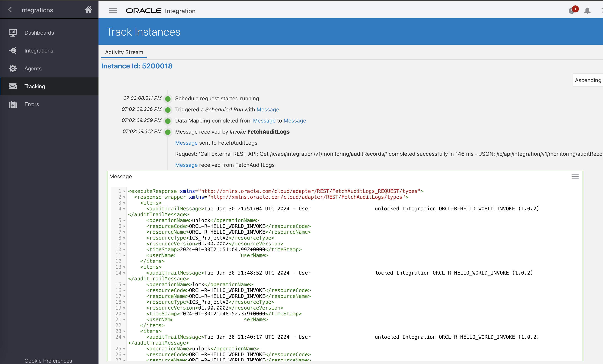This screenshot has width=603, height=364.
Task: Select Tracking in the navigation menu
Action: pos(34,86)
